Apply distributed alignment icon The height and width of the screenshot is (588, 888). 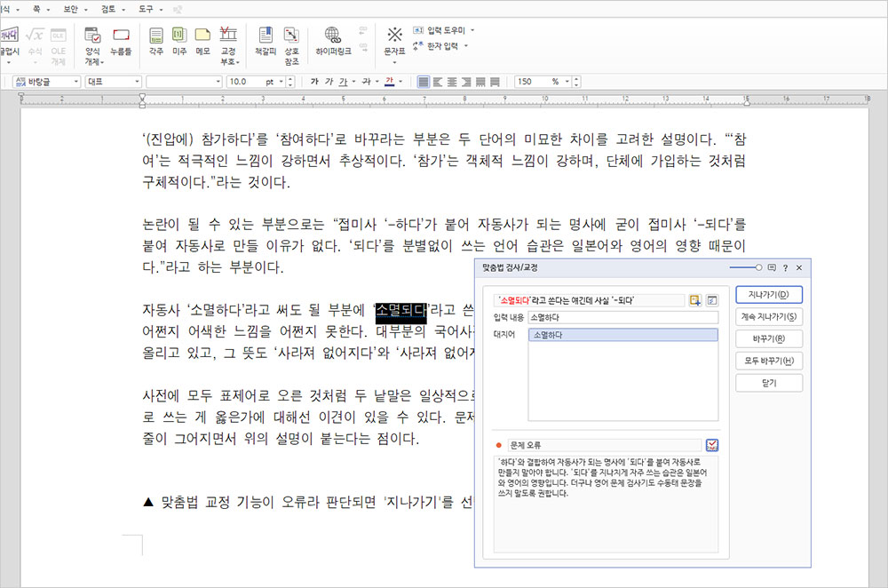point(480,82)
